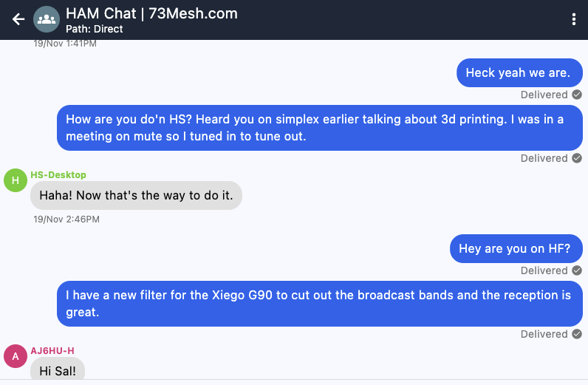Click the 19/Nov 2:46PM timestamp

(x=66, y=219)
